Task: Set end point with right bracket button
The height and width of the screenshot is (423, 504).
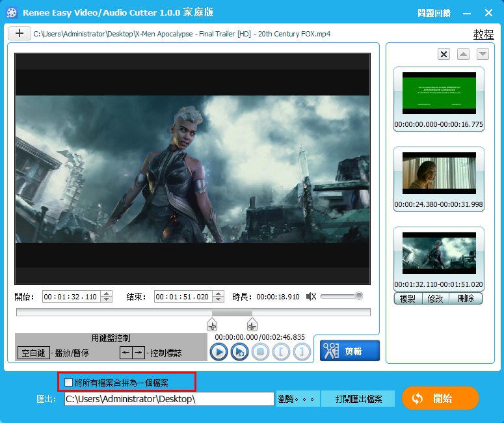Action: (x=302, y=351)
